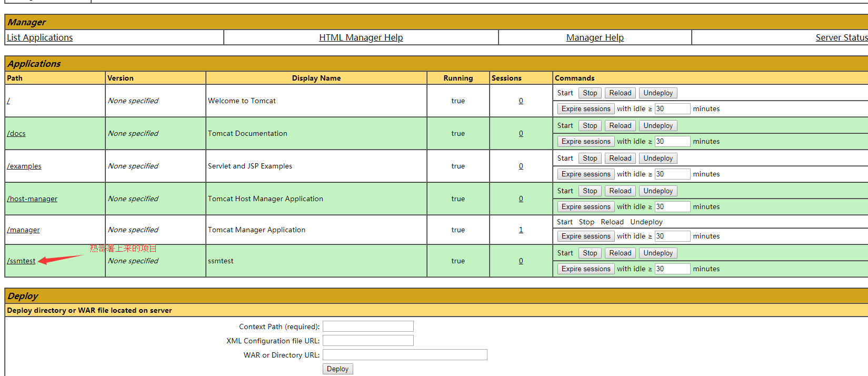
Task: Reload the Tomcat Host Manager Application
Action: (x=620, y=191)
